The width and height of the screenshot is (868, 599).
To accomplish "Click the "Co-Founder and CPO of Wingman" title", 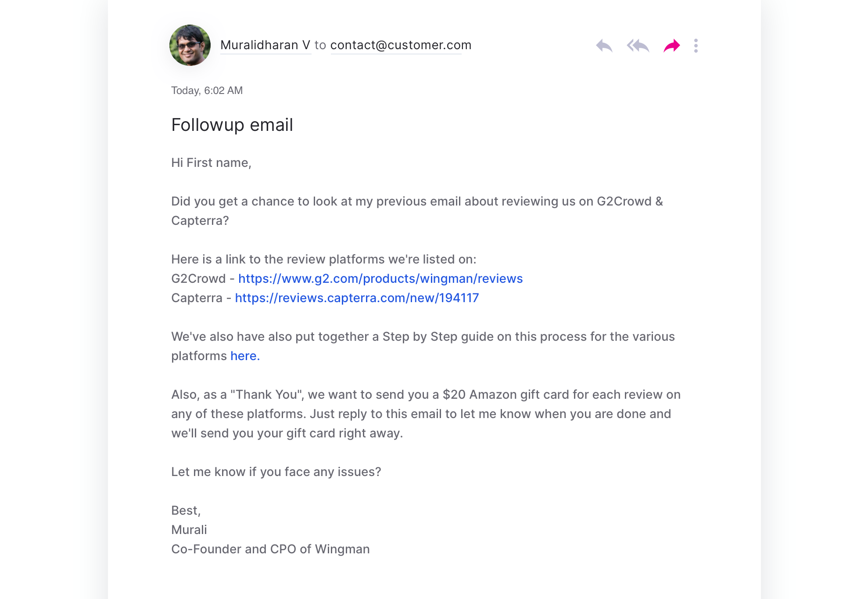I will 270,549.
